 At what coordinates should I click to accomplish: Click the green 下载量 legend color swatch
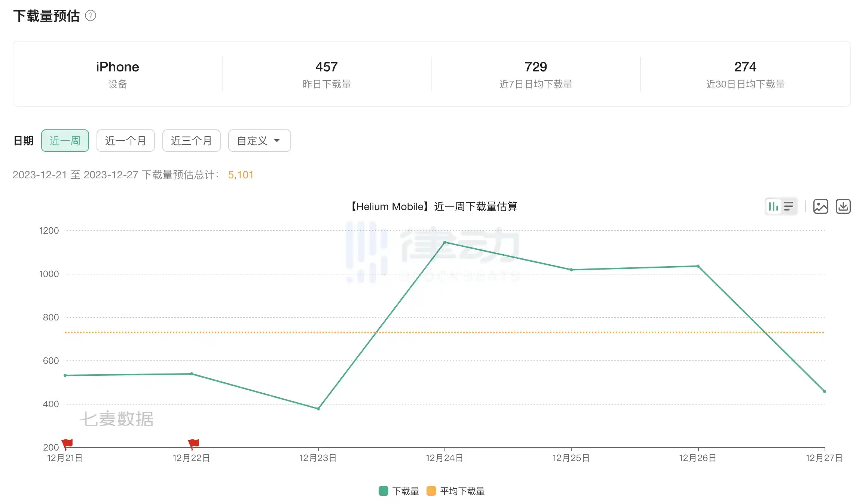click(x=383, y=491)
